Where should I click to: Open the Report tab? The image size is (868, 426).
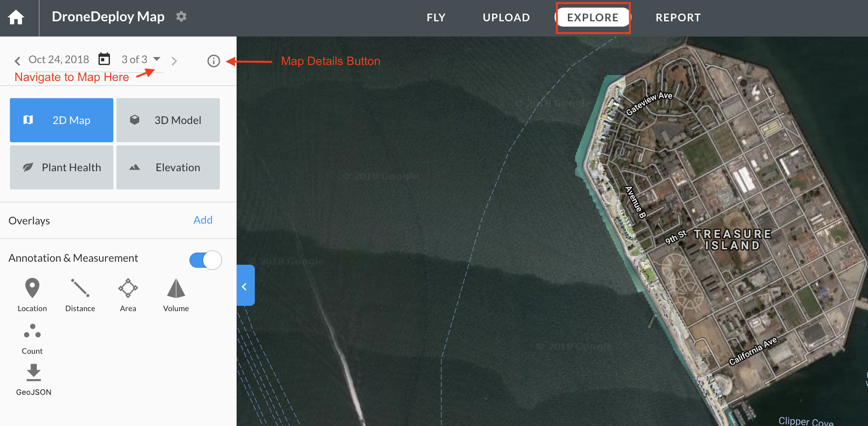tap(678, 17)
